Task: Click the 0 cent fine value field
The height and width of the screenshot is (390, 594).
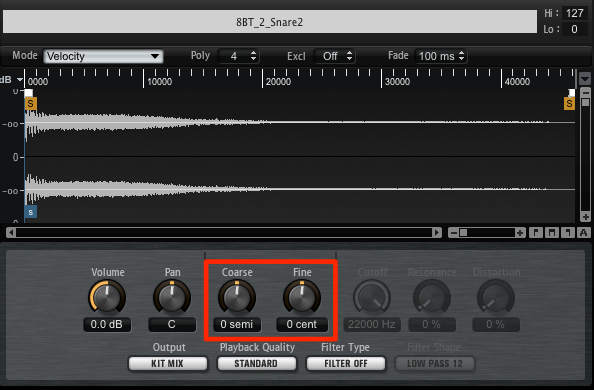Action: click(302, 325)
